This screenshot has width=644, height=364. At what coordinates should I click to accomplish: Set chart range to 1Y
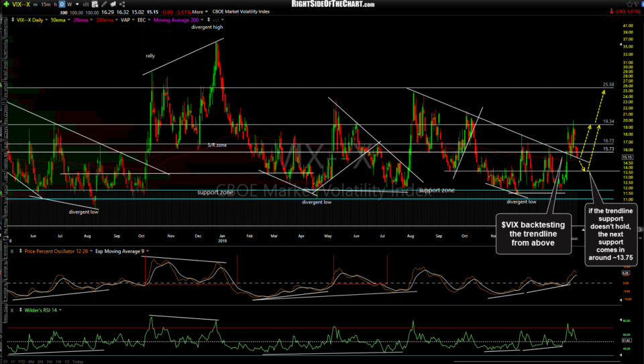(x=13, y=361)
